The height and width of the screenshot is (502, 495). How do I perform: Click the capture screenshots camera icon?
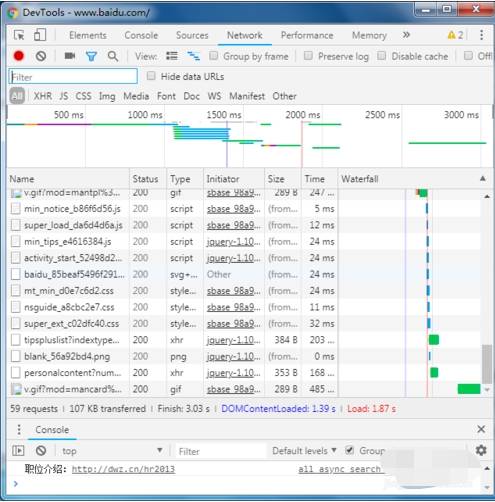coord(70,56)
